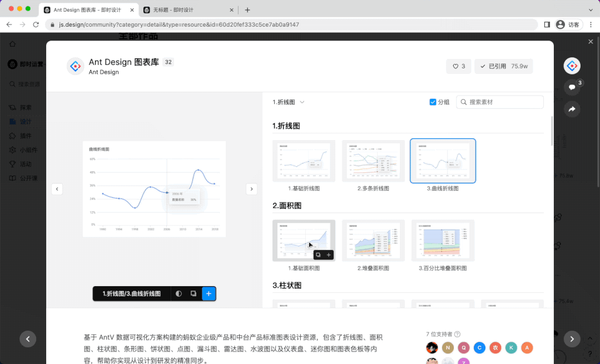Click the browser forward arrow
The width and height of the screenshot is (600, 364).
pos(23,24)
